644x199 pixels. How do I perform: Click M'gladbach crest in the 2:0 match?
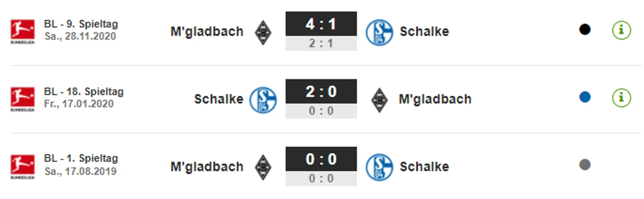tap(379, 100)
